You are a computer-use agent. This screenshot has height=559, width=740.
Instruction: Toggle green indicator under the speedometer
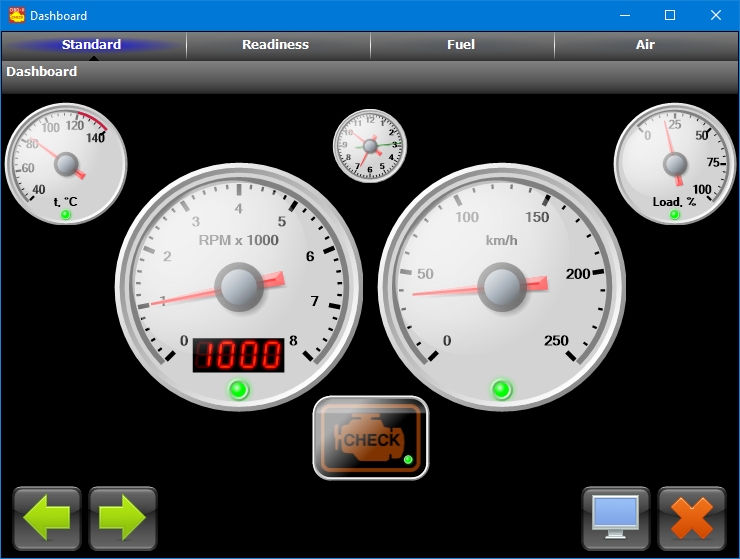[x=502, y=389]
